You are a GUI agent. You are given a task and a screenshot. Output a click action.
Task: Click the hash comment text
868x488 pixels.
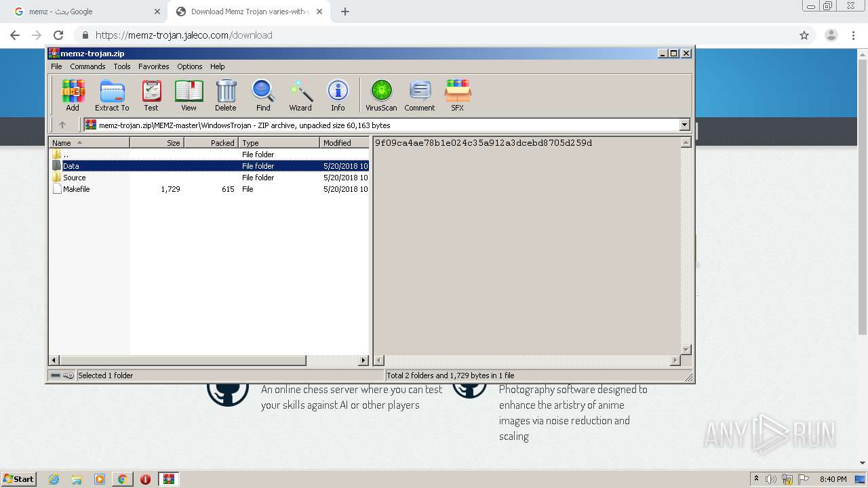[x=484, y=143]
